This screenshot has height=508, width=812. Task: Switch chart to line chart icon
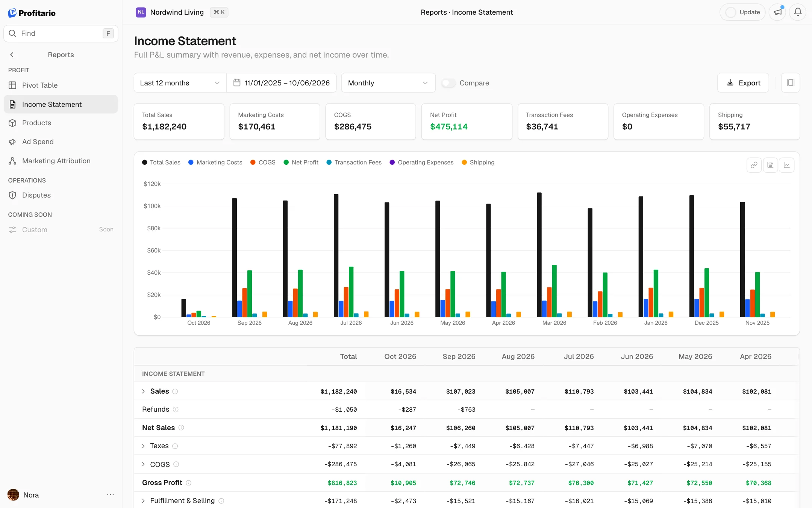[x=786, y=165]
